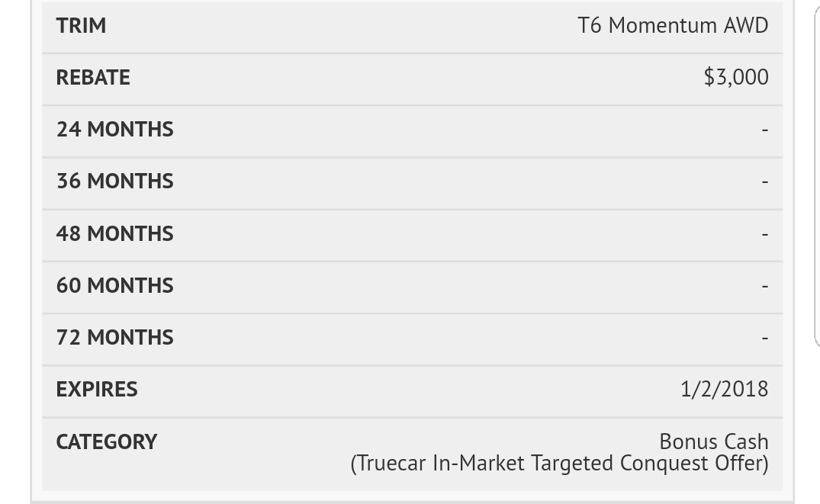
Task: Click the CATEGORY row label
Action: (x=106, y=441)
